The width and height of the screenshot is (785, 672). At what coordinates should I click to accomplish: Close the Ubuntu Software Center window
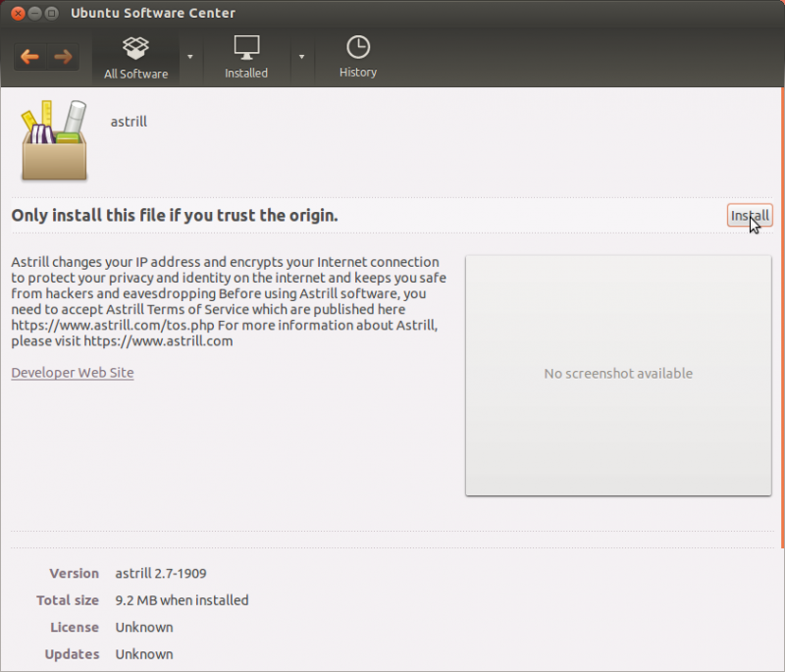(18, 13)
